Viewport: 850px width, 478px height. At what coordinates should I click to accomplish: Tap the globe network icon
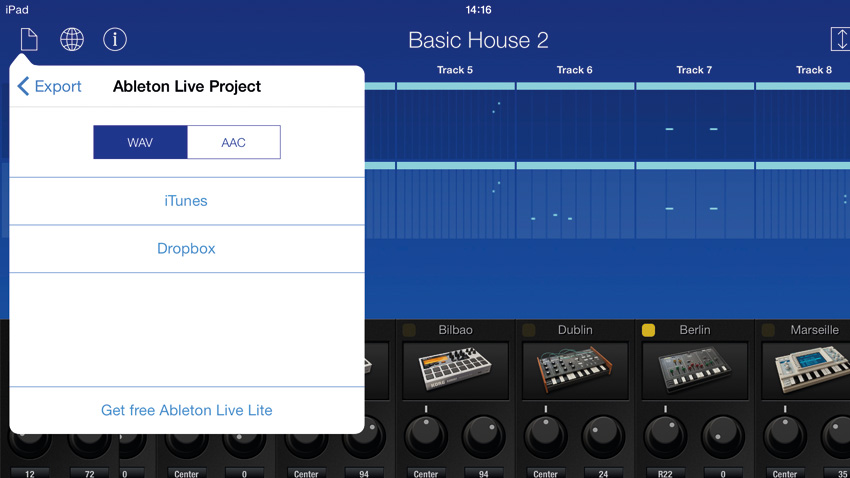[x=72, y=40]
